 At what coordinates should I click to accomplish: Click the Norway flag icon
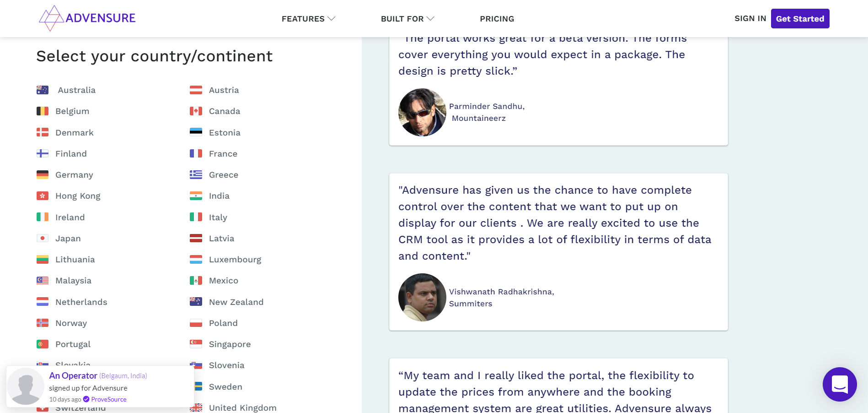click(43, 323)
